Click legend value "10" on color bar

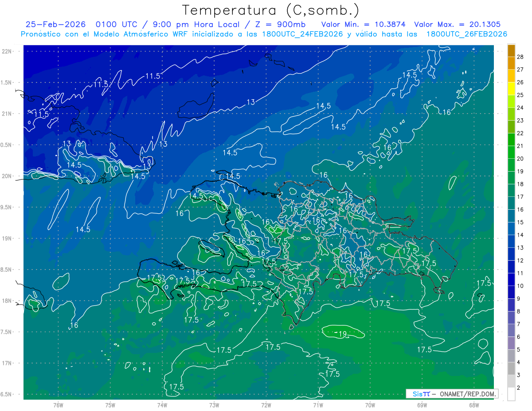click(520, 286)
